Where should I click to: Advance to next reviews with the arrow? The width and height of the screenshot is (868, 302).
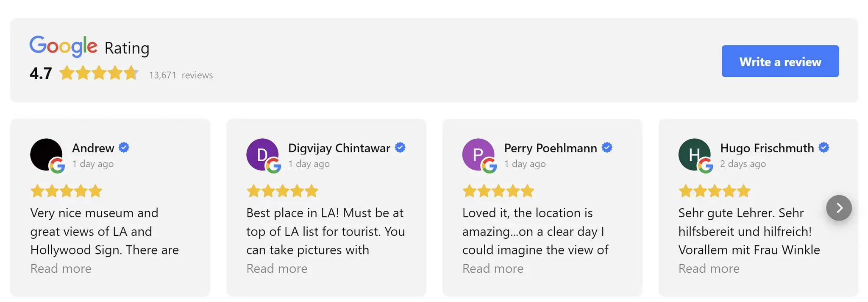pyautogui.click(x=839, y=207)
